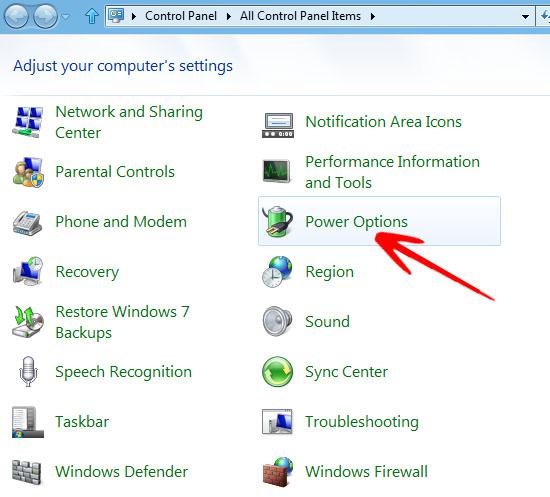Select the All Control Panel Items breadcrumb

click(300, 16)
